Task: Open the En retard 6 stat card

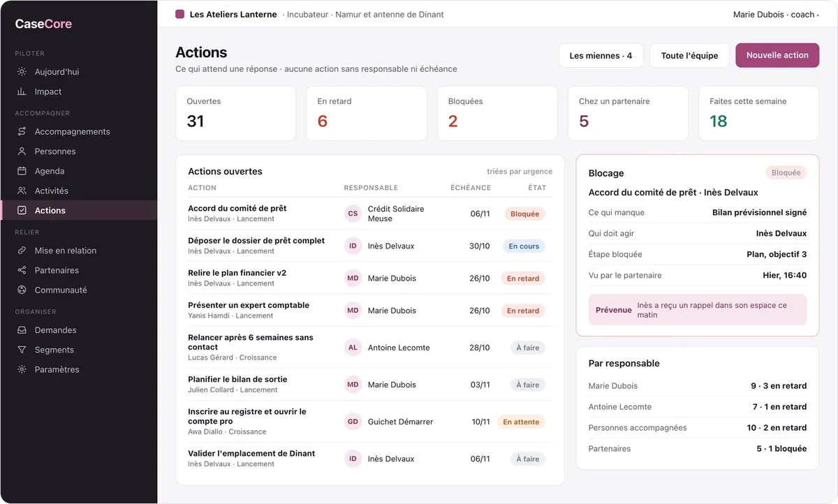Action: point(367,113)
